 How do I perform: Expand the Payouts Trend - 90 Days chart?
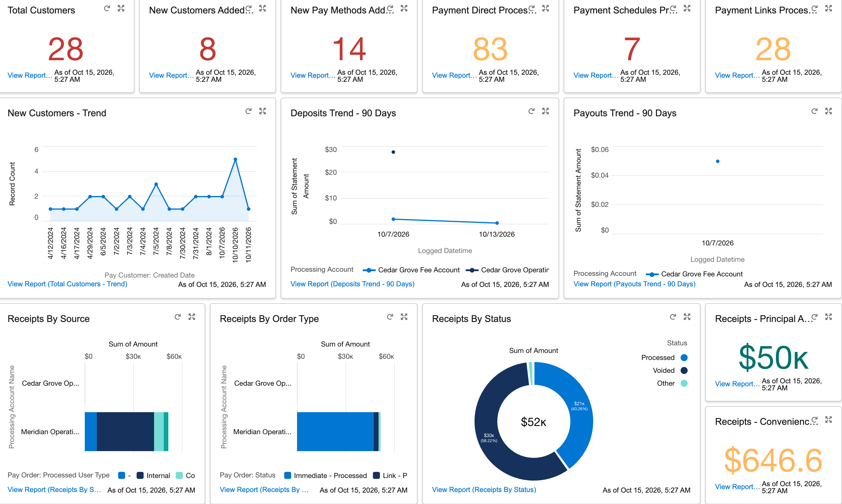[x=829, y=111]
